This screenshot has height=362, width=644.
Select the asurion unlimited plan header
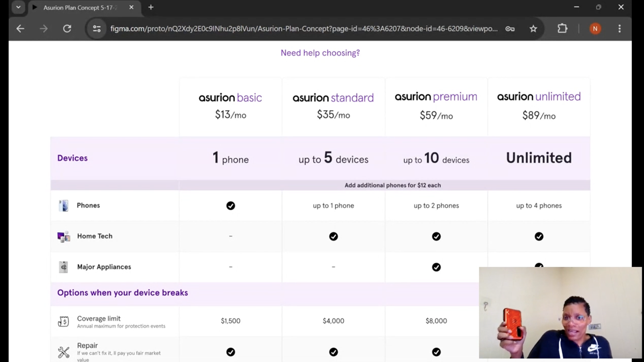click(539, 97)
